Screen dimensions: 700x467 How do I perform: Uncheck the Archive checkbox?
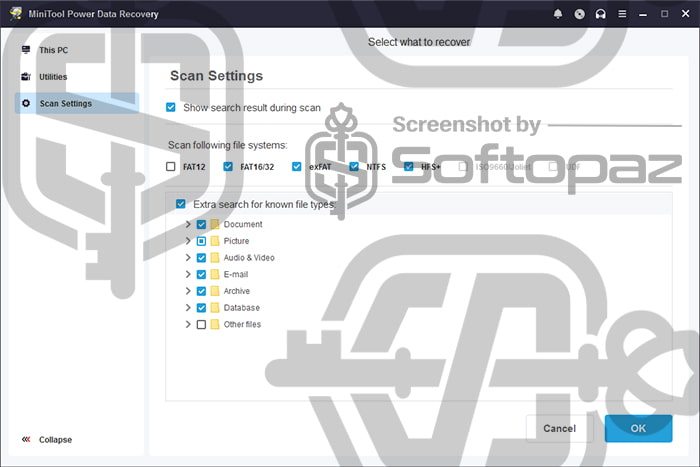click(201, 291)
